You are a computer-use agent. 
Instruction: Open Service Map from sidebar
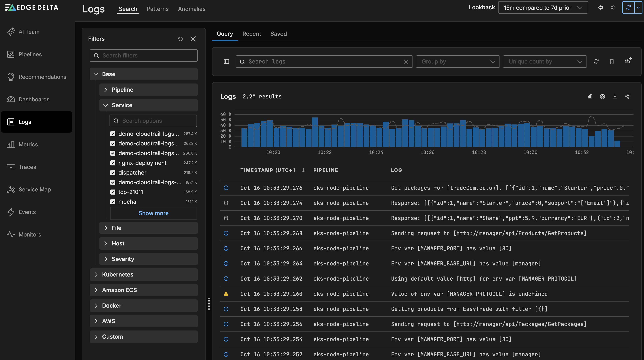[x=35, y=190]
